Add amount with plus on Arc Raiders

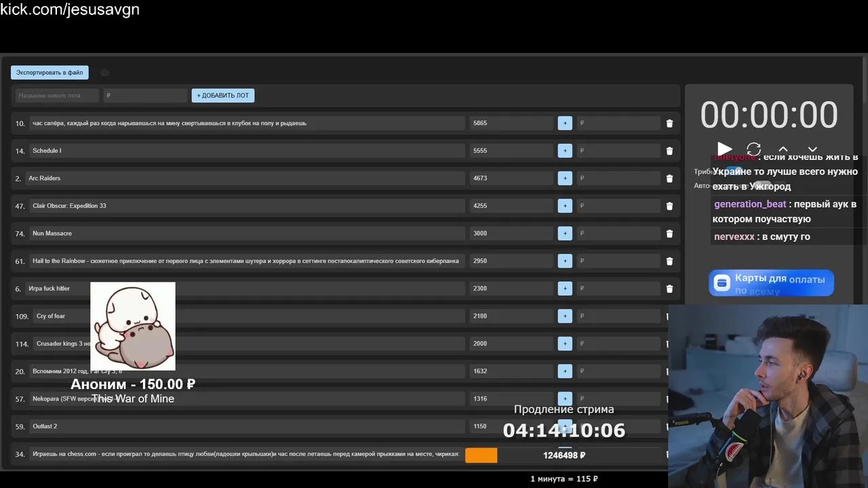tap(565, 178)
